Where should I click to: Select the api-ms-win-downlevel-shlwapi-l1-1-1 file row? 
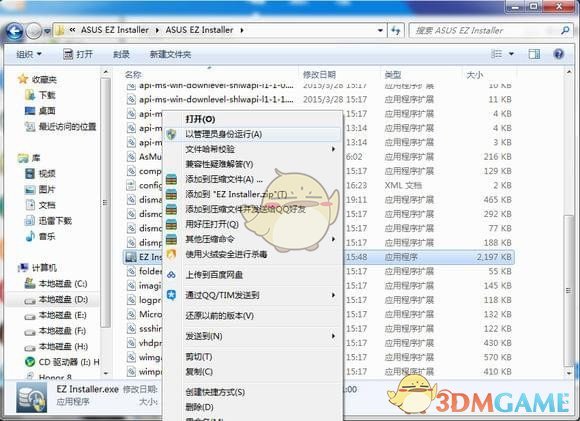click(318, 99)
